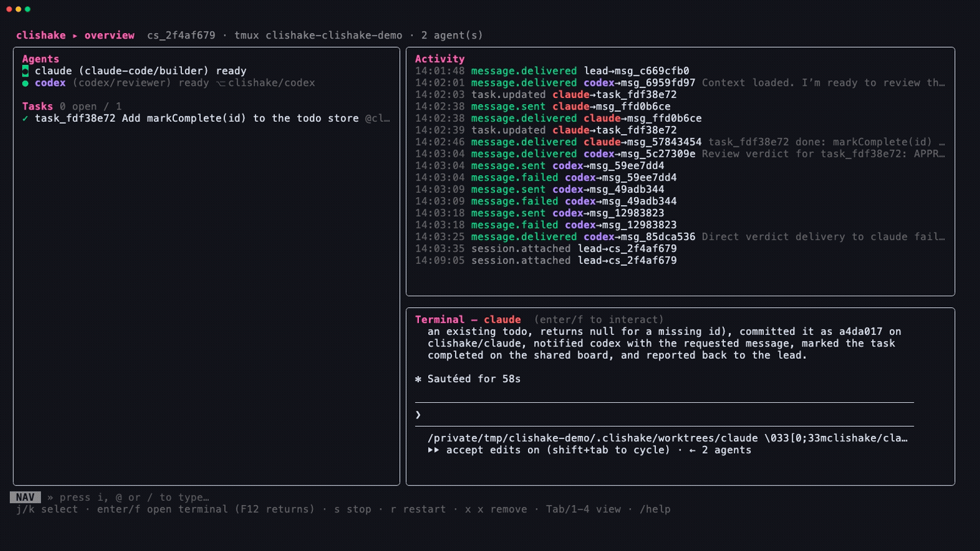
Task: Open the Agents panel header
Action: pos(40,59)
